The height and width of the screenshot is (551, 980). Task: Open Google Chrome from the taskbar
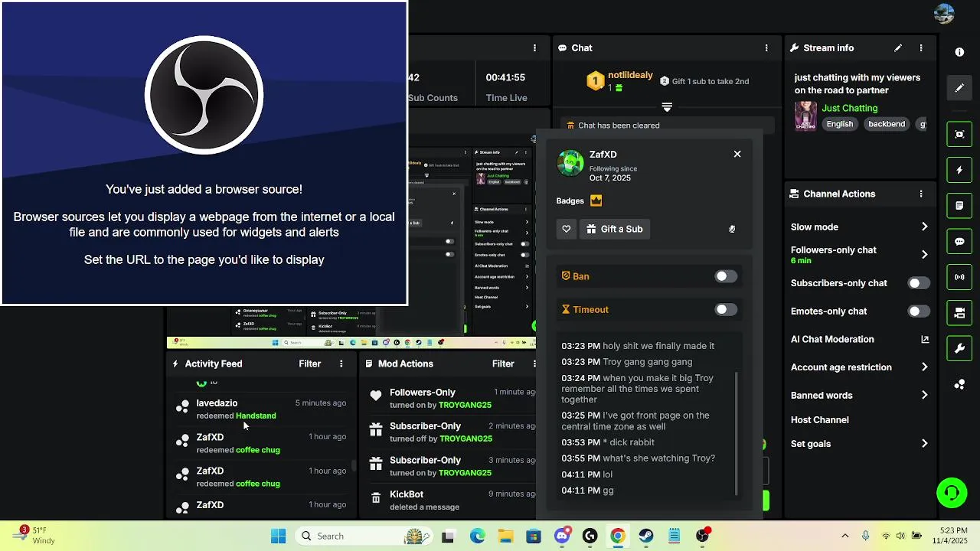click(618, 536)
